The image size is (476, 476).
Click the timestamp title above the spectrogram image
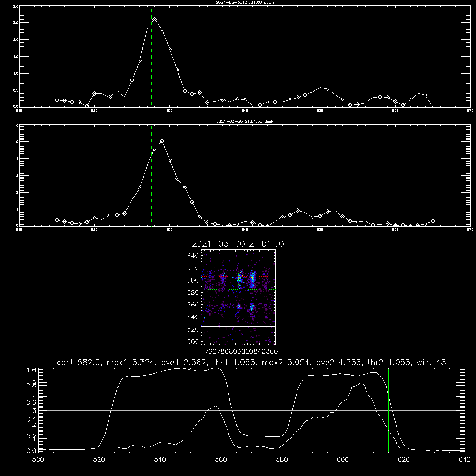tap(238, 244)
